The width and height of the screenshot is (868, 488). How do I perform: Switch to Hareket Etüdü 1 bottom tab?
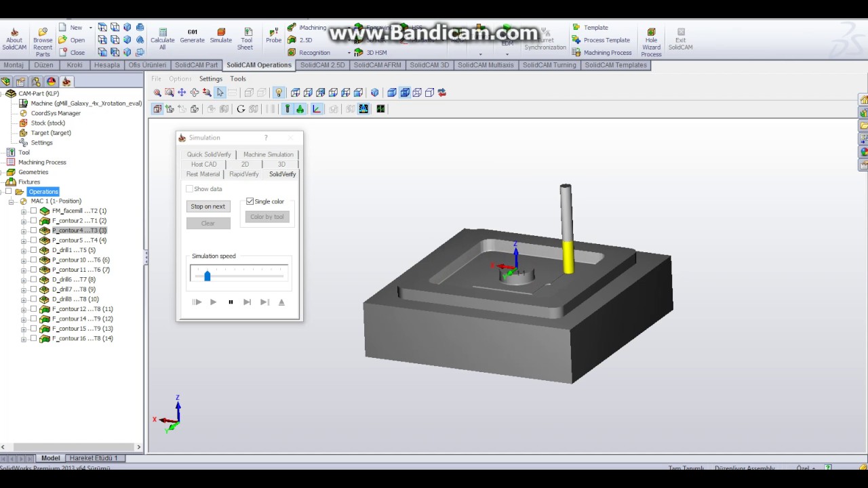[94, 458]
